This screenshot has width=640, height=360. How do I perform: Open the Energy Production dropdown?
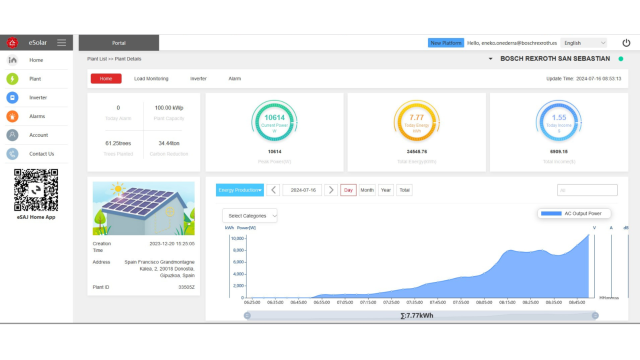pyautogui.click(x=240, y=190)
